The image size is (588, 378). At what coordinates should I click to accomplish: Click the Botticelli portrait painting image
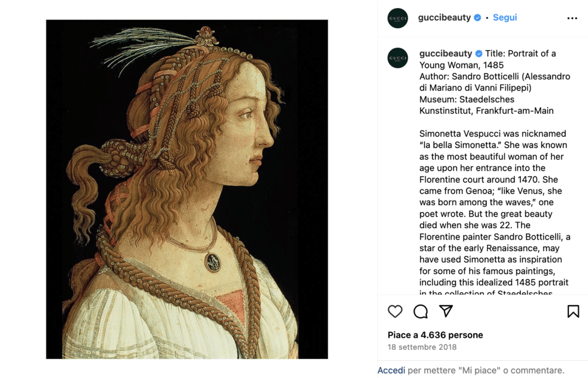(187, 189)
